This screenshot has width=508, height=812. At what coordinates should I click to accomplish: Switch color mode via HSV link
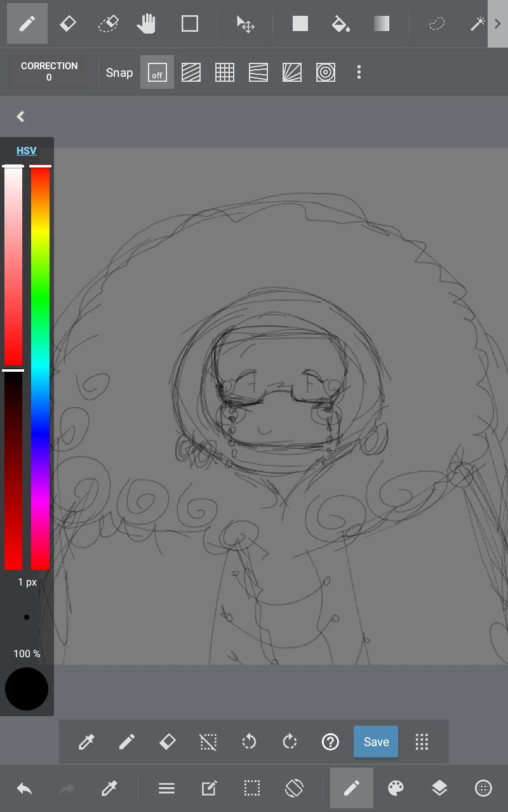point(27,150)
